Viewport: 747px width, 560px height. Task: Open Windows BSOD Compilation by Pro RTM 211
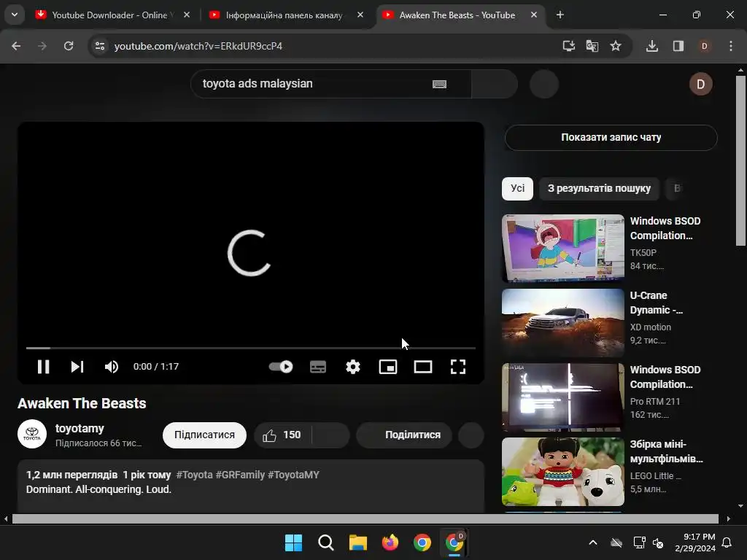[x=563, y=397]
